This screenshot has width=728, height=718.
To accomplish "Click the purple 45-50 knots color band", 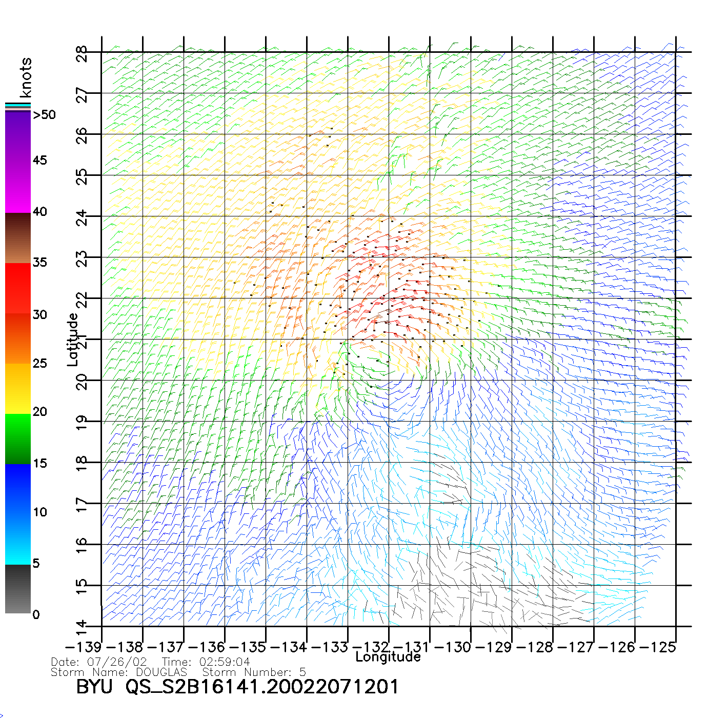I will point(17,136).
